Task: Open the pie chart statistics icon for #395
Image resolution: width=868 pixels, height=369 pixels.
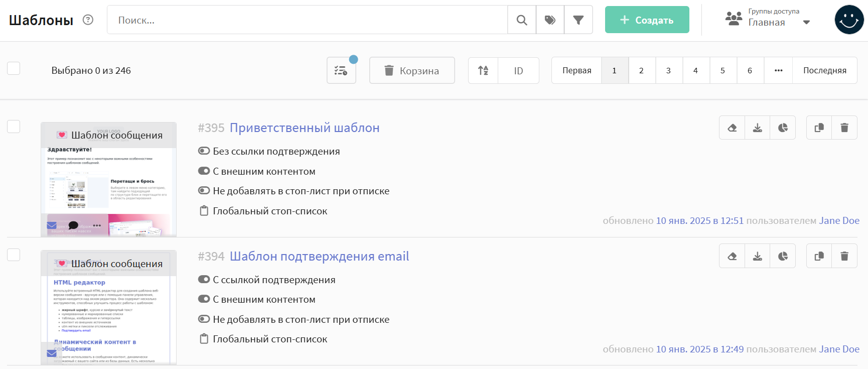Action: [x=783, y=128]
